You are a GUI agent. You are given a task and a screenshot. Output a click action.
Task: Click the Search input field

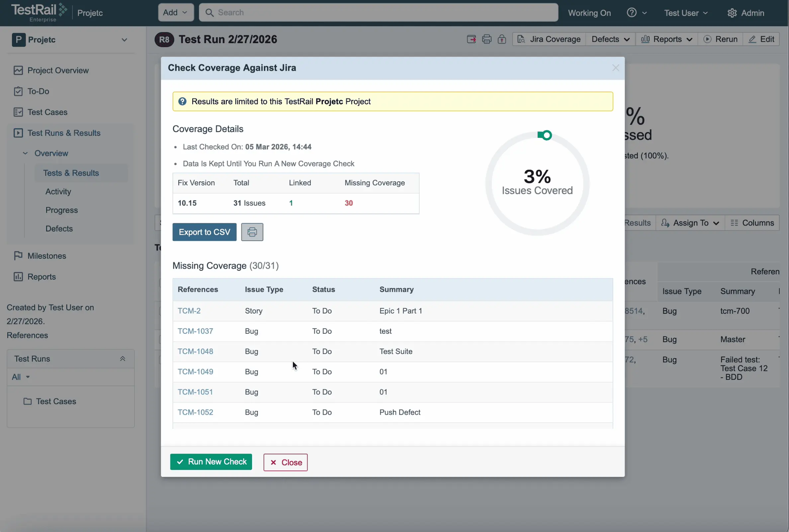coord(378,13)
